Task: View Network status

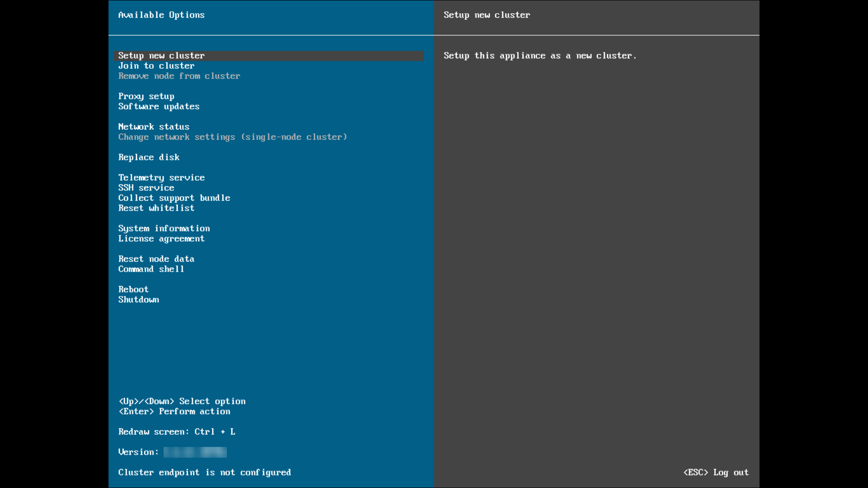Action: [154, 127]
